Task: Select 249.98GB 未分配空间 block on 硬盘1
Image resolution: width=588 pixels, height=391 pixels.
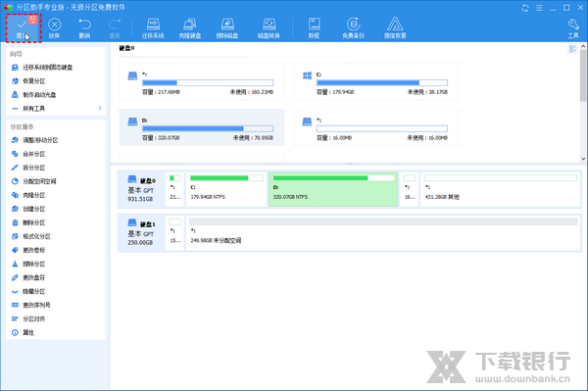Action: (383, 232)
